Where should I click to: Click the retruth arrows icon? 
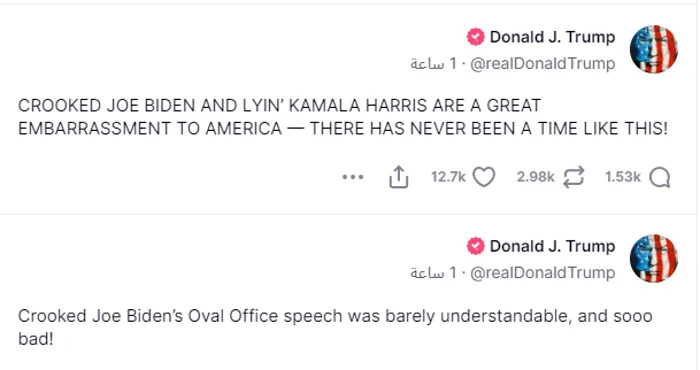[x=574, y=177]
